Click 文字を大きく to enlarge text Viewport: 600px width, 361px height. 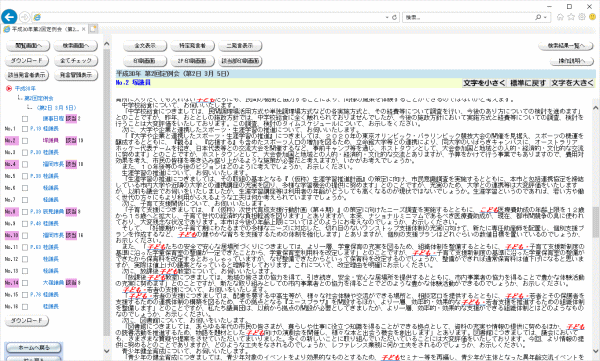click(x=572, y=83)
